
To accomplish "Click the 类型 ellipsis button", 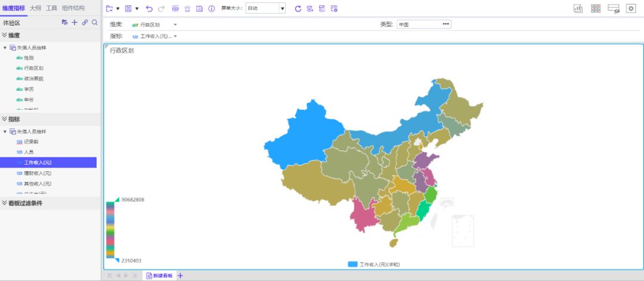I will [445, 24].
